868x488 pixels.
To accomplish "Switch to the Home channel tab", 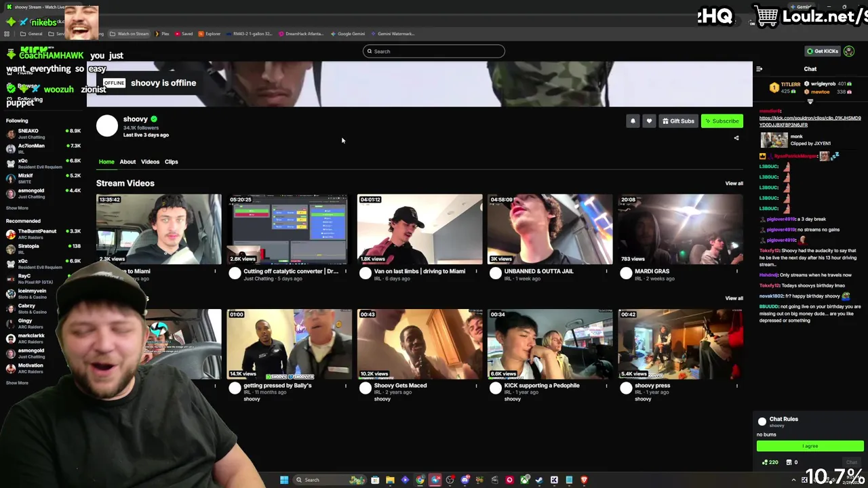I will [x=106, y=162].
